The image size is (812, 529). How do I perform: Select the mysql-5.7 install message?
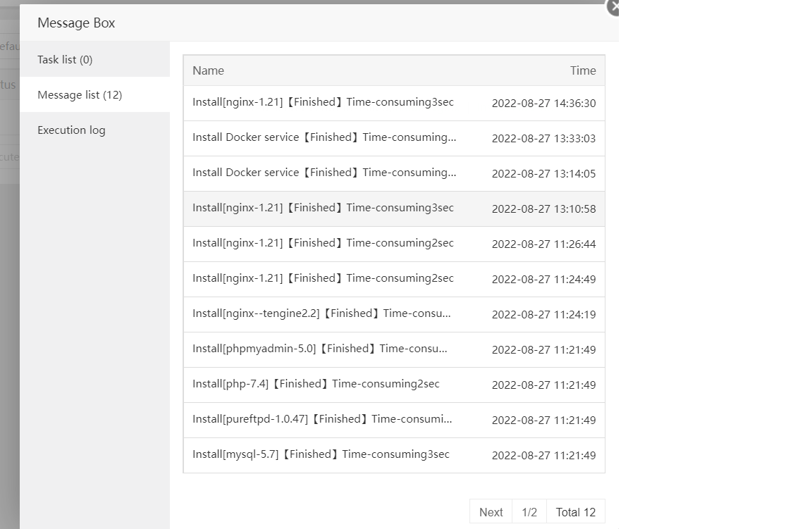point(321,455)
